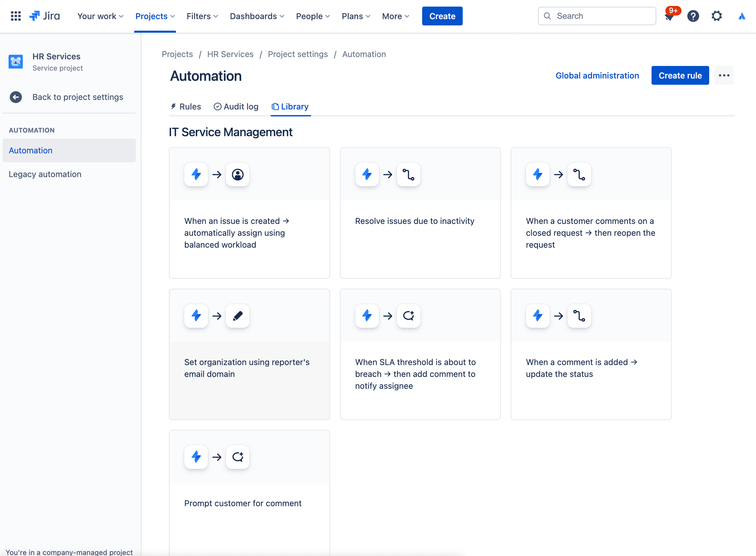Click the Global administration link

pyautogui.click(x=597, y=75)
